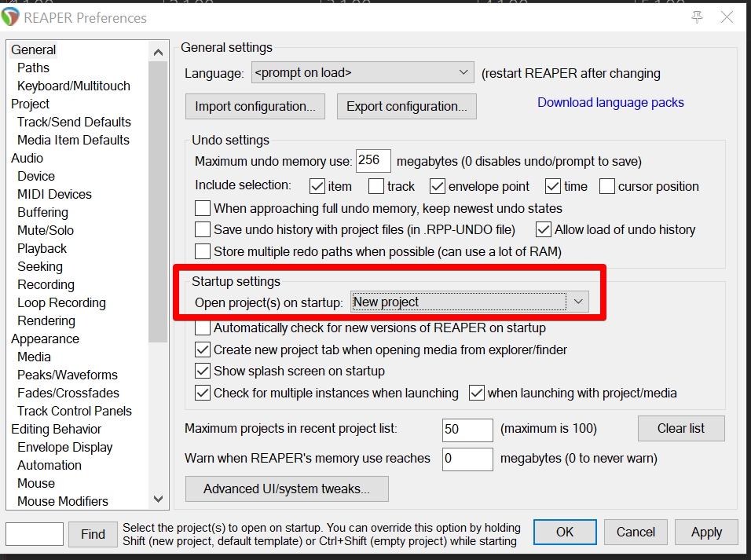Open Fades/Crossfades settings page
Viewport: 751px width, 560px height.
coord(68,393)
